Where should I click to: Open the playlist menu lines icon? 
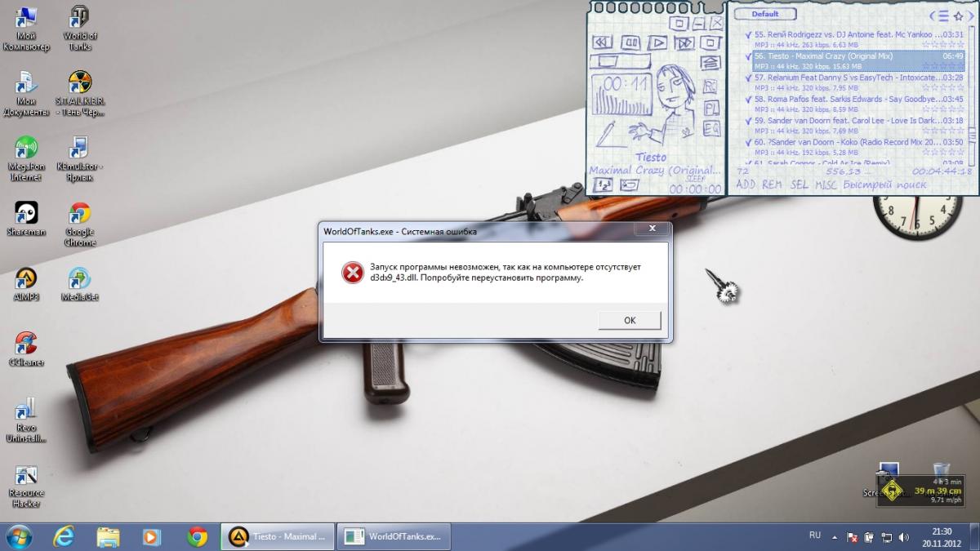coord(943,16)
